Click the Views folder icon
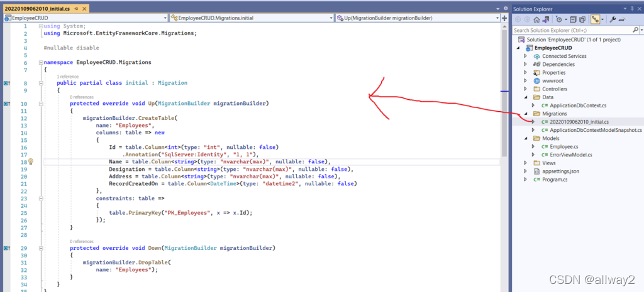 pyautogui.click(x=536, y=163)
